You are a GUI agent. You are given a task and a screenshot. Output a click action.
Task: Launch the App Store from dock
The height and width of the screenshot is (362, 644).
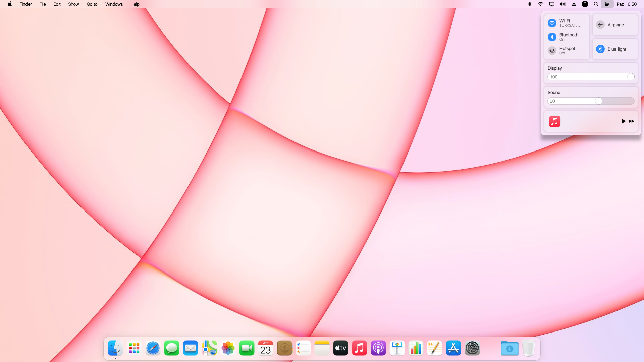(x=453, y=348)
